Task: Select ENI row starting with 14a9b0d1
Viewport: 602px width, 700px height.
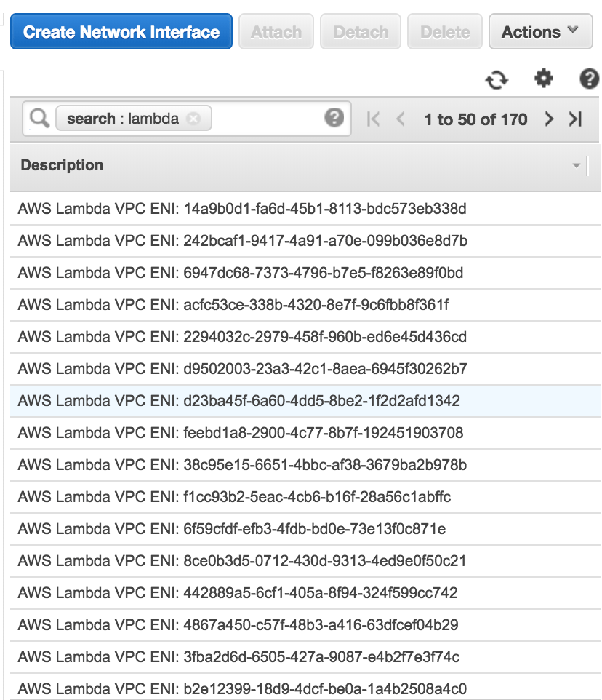Action: [241, 209]
